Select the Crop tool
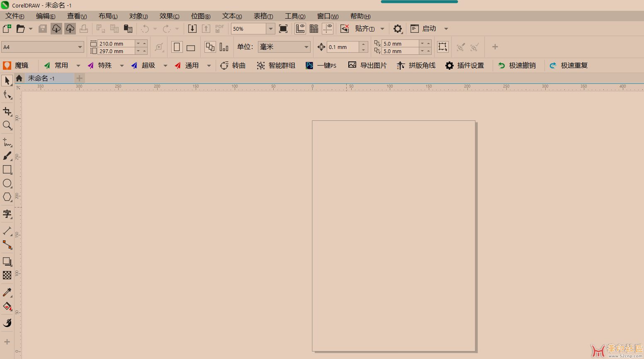 tap(7, 111)
